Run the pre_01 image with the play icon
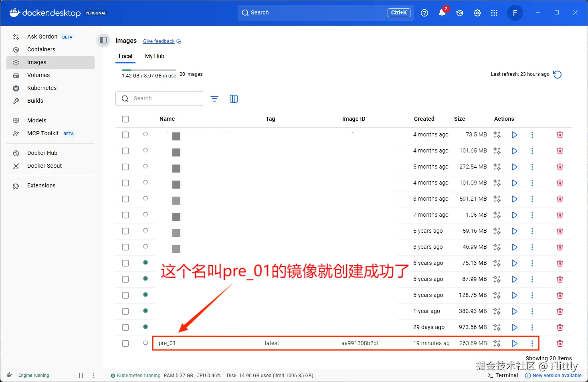The image size is (588, 382). point(514,343)
